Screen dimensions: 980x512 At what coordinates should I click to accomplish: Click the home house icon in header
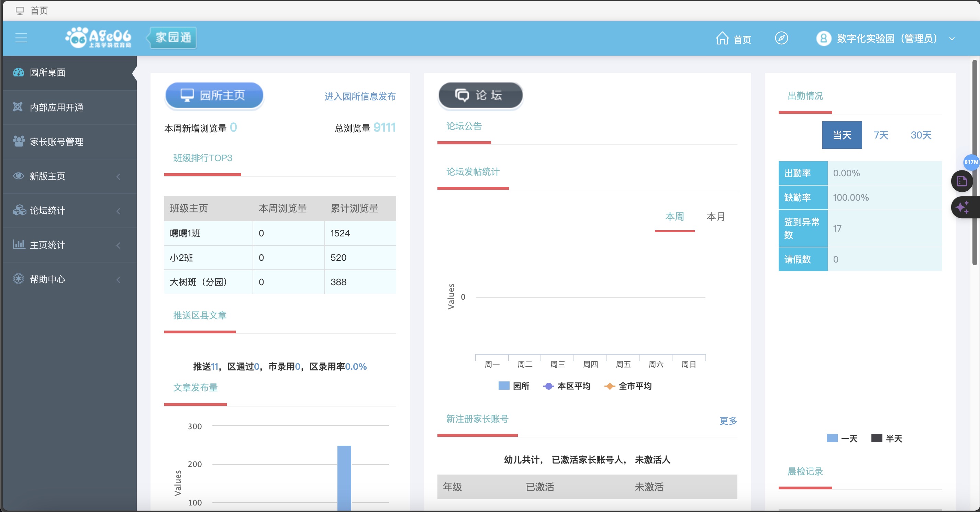722,38
